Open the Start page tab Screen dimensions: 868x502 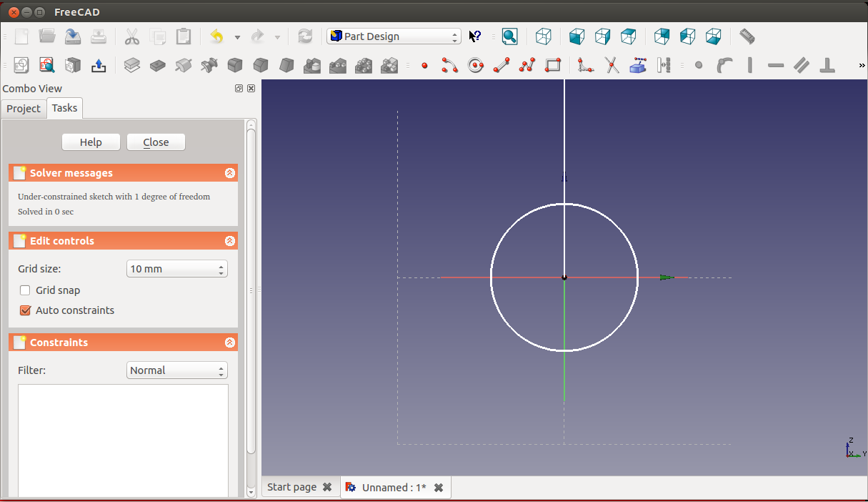click(x=291, y=487)
